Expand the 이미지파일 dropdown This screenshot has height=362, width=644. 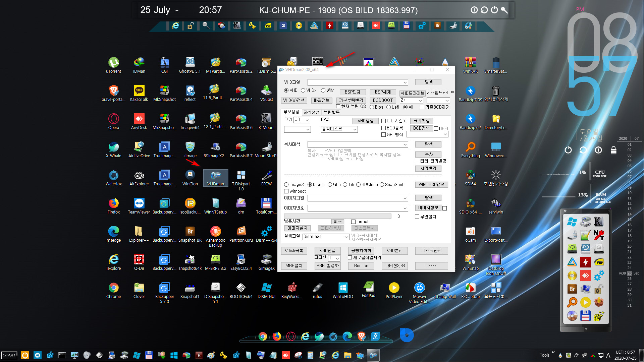coord(405,198)
